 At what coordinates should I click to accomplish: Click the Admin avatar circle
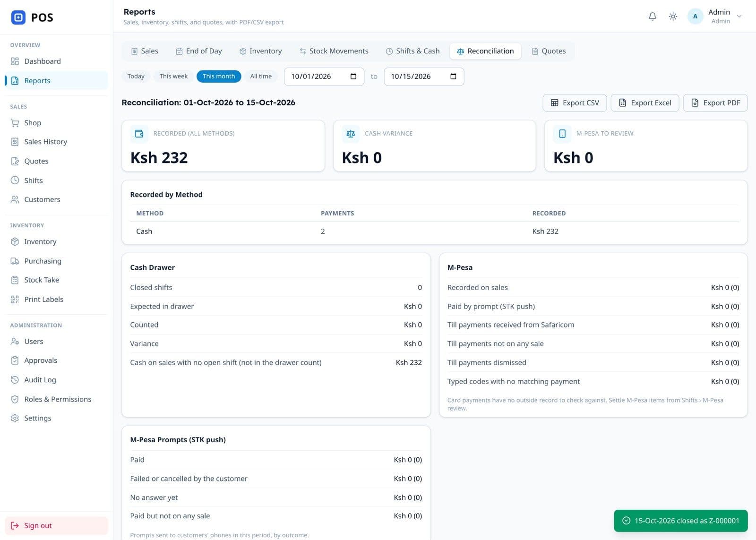[x=695, y=17]
